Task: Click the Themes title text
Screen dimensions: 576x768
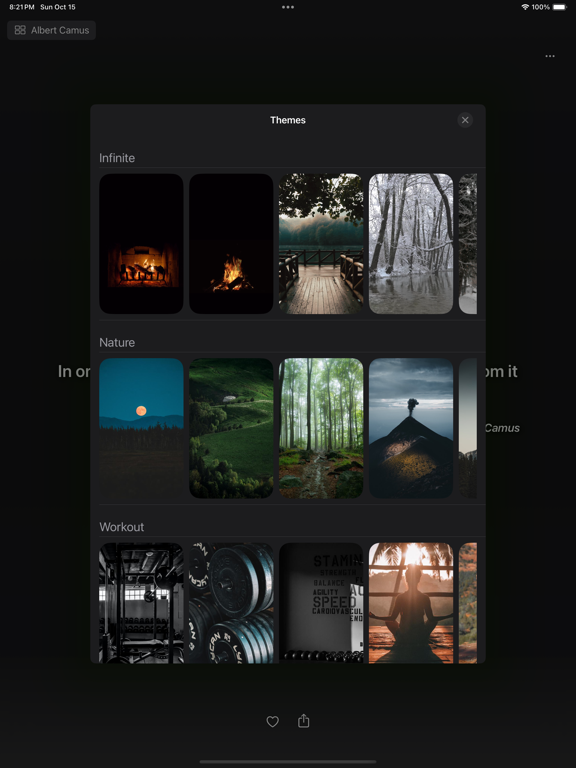Action: [x=288, y=120]
